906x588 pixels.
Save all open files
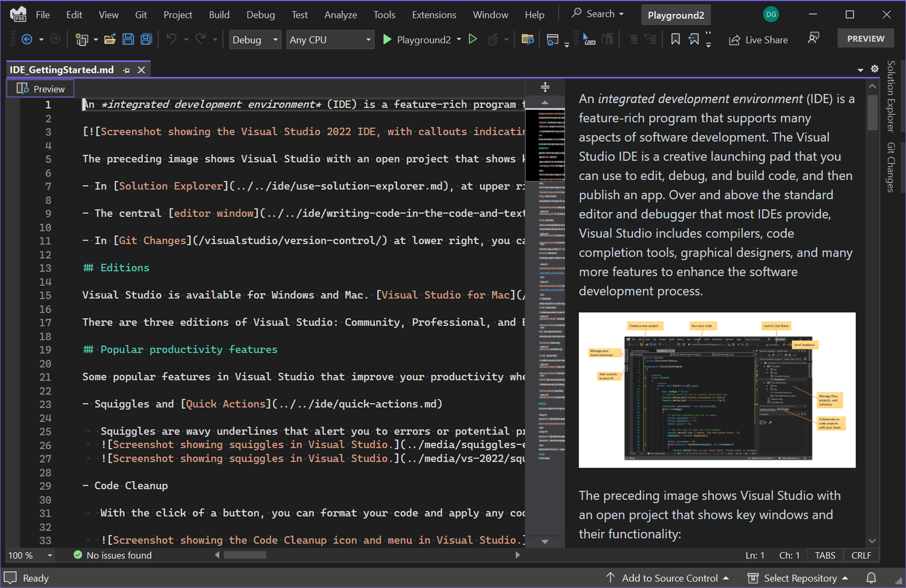146,39
